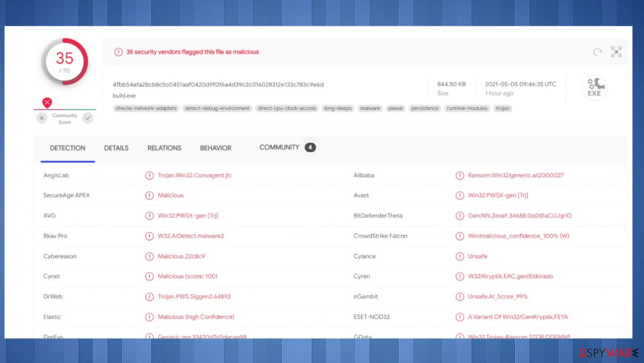Open the BEHAVIOR tab

[216, 148]
